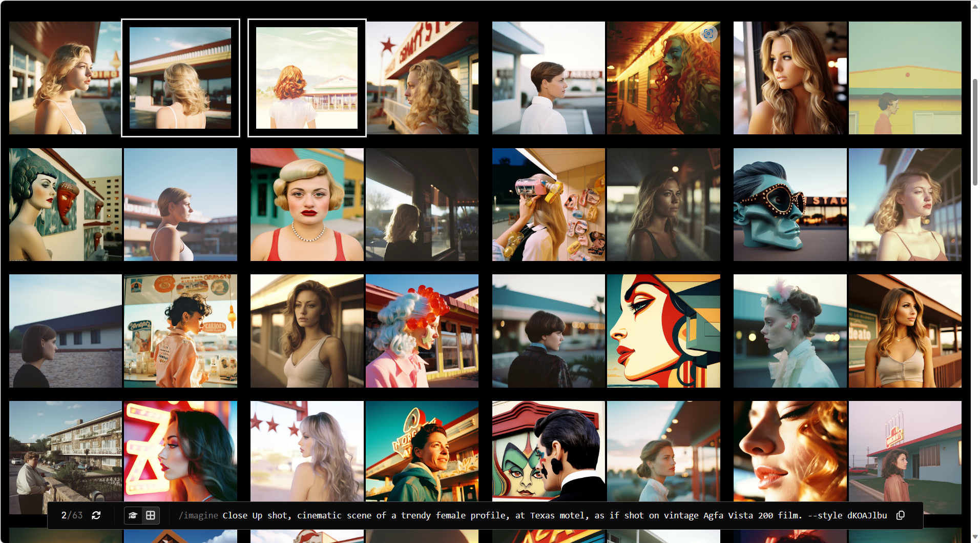The height and width of the screenshot is (543, 980).
Task: Click the refresh icon next to 2/63
Action: pos(96,515)
